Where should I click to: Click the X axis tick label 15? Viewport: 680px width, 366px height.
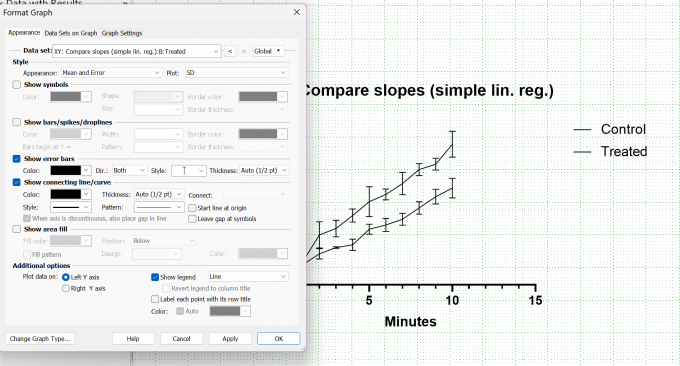pyautogui.click(x=536, y=300)
